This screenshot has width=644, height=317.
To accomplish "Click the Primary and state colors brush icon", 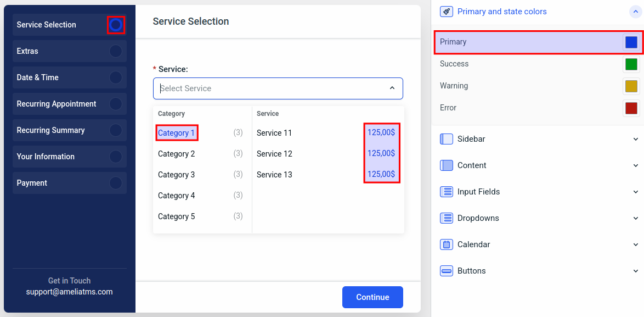I will click(447, 12).
